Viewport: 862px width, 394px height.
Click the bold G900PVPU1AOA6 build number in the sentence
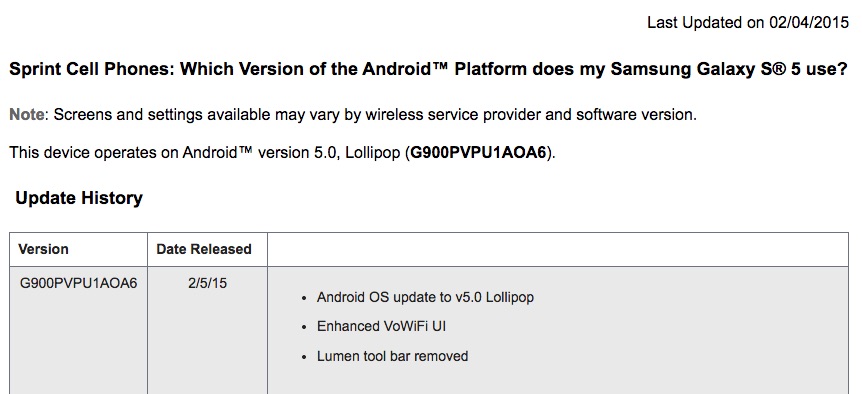(479, 152)
